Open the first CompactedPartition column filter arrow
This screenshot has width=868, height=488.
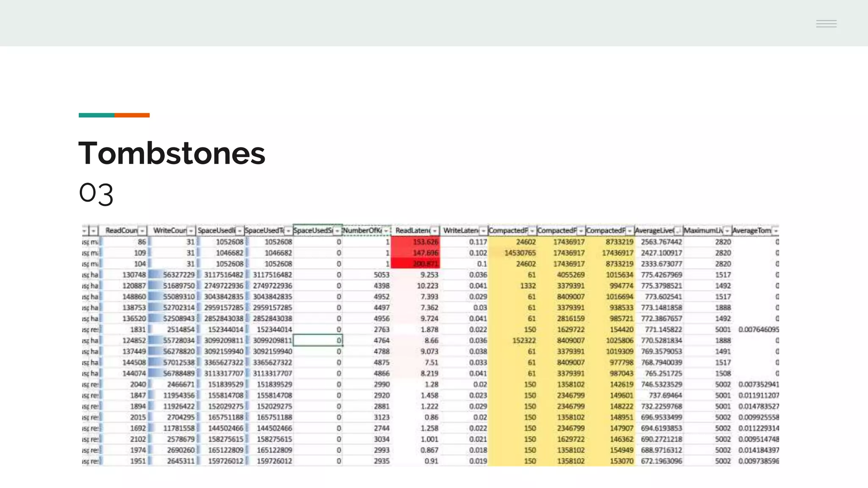[532, 230]
